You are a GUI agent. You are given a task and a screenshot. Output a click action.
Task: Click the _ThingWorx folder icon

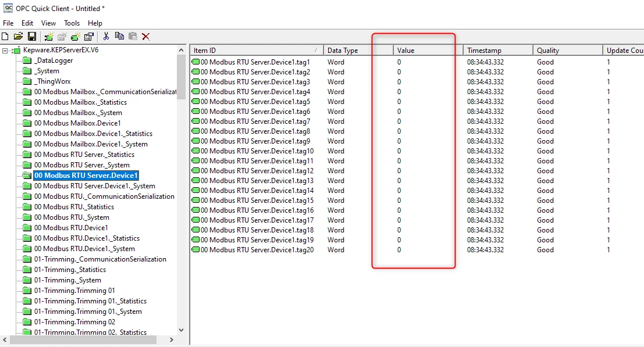[x=27, y=81]
